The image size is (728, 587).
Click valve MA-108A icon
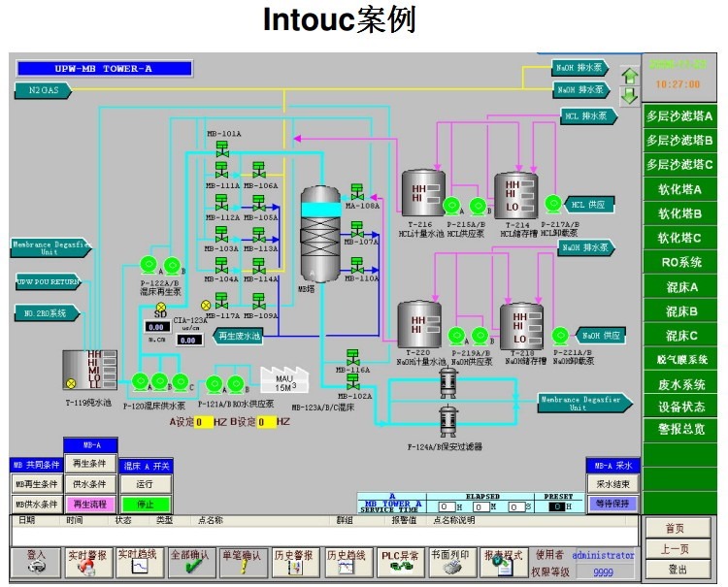pyautogui.click(x=357, y=192)
